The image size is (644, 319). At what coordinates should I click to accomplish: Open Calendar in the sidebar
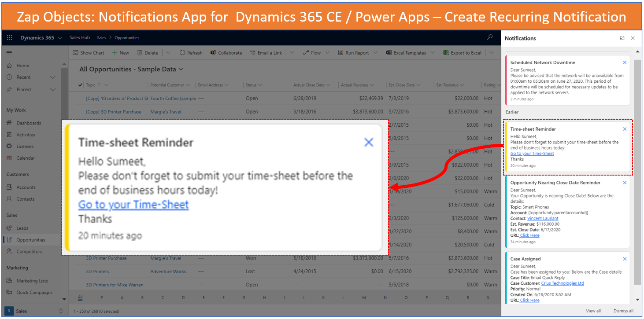[26, 158]
